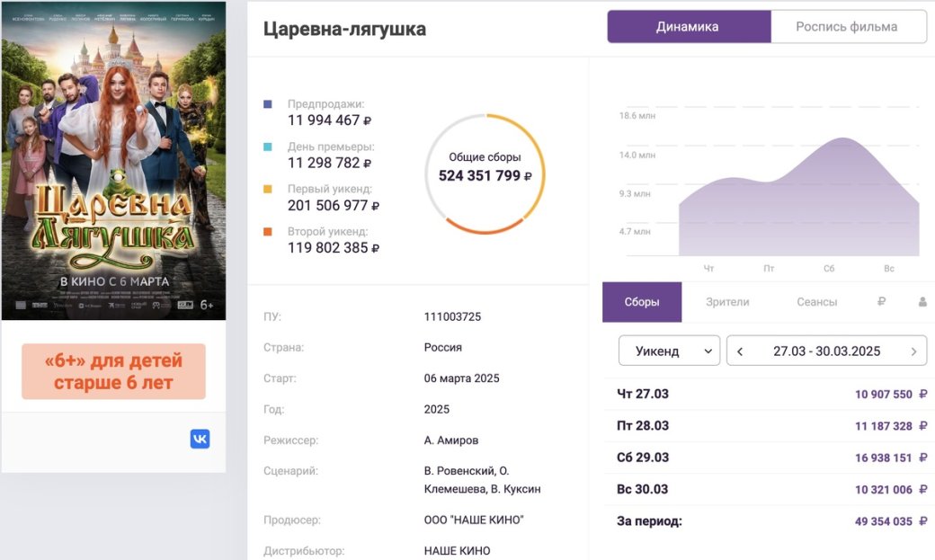Image resolution: width=935 pixels, height=560 pixels.
Task: Switch to the person viewers icon
Action: point(923,302)
